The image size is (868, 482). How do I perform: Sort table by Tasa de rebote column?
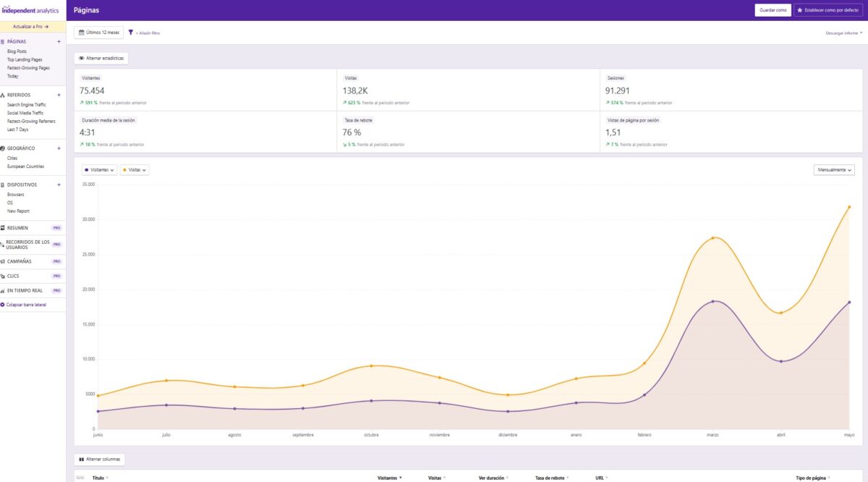(552, 478)
